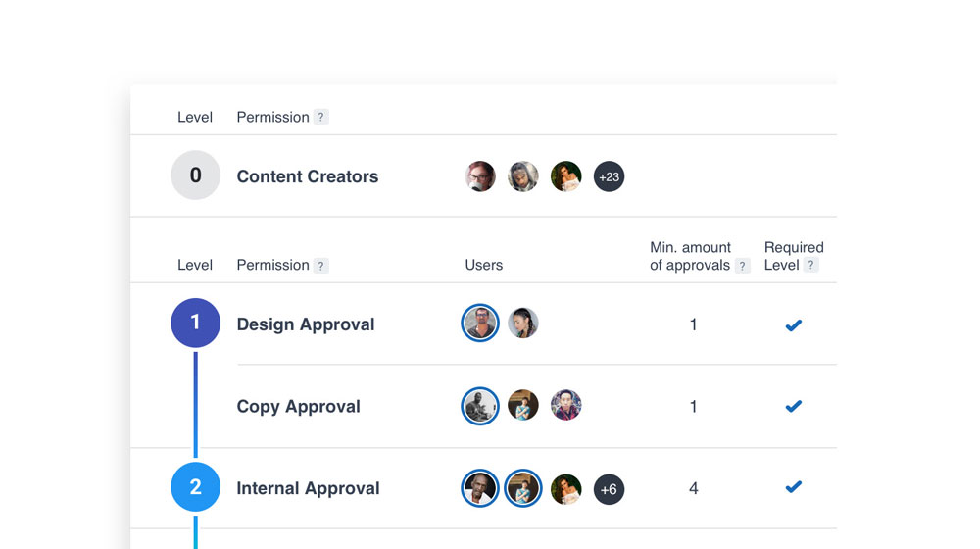This screenshot has height=549, width=980.
Task: Expand the +23 Content Creators users badge
Action: (x=610, y=176)
